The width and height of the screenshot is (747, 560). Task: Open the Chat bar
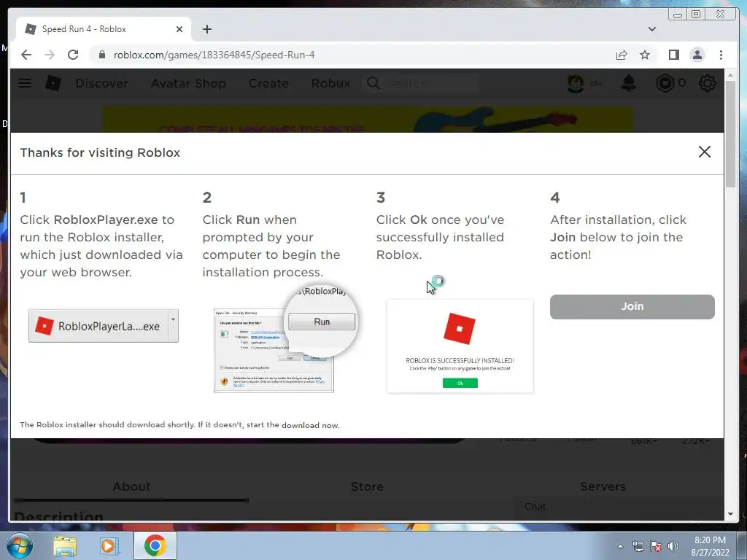point(619,507)
